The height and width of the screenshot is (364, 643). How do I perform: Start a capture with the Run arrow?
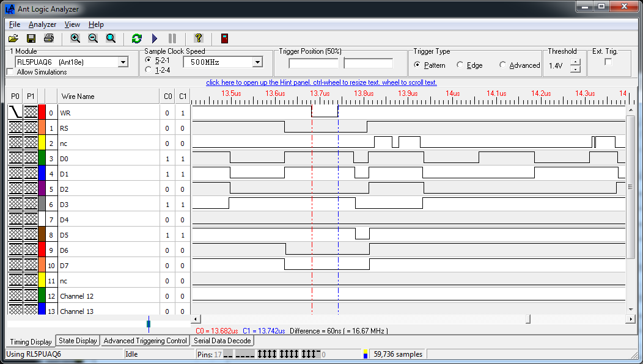tap(154, 38)
